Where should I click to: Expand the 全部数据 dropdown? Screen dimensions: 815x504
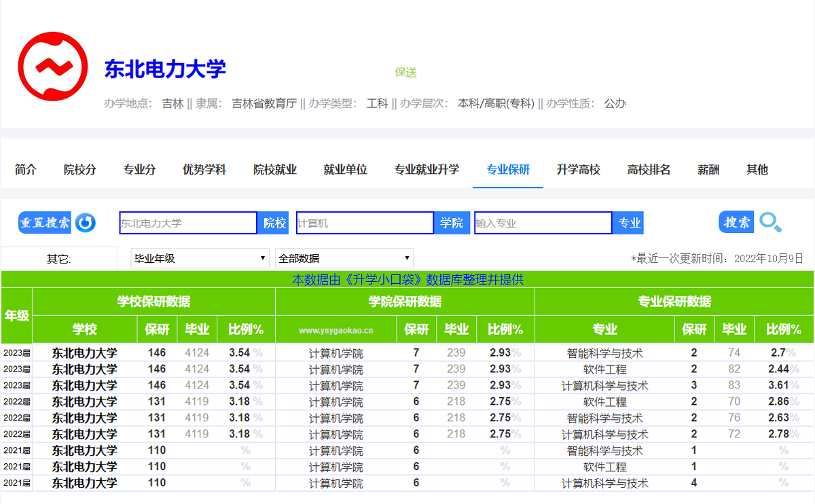click(x=344, y=258)
